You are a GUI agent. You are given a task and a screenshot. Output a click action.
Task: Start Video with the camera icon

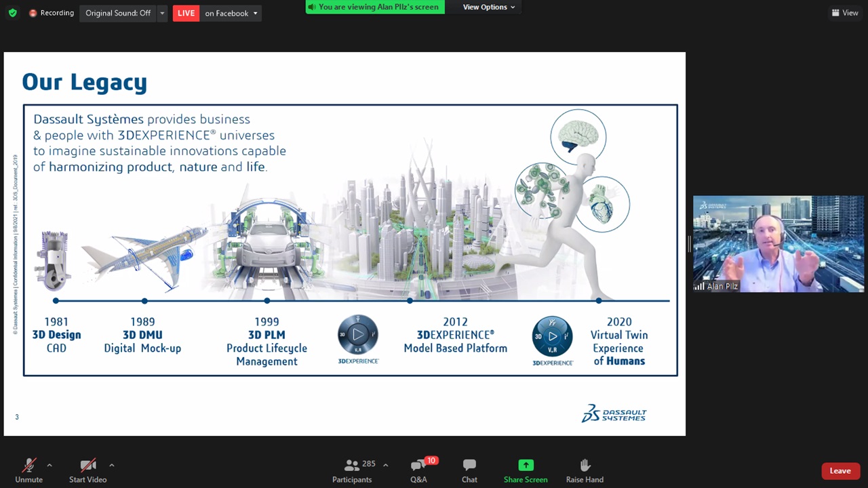click(x=87, y=470)
